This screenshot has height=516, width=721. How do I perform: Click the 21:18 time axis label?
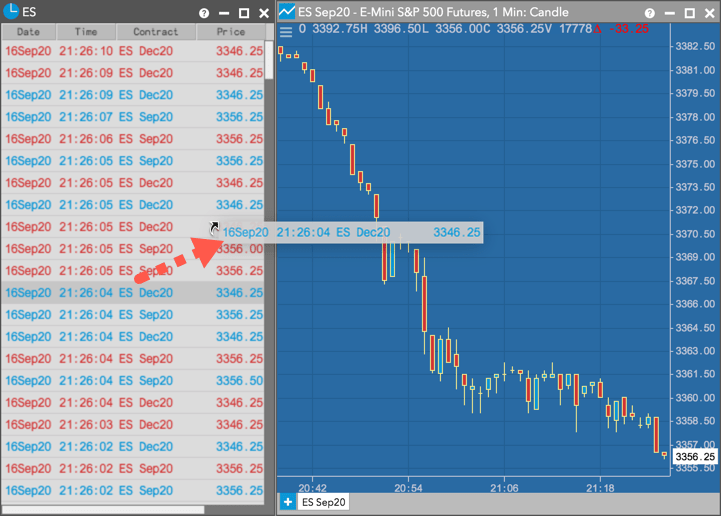(600, 488)
